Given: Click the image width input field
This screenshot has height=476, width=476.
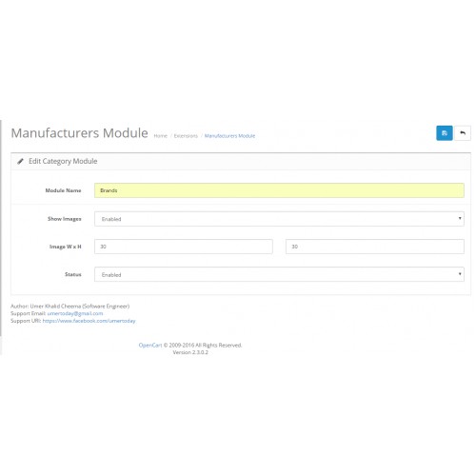Looking at the screenshot, I should 184,247.
